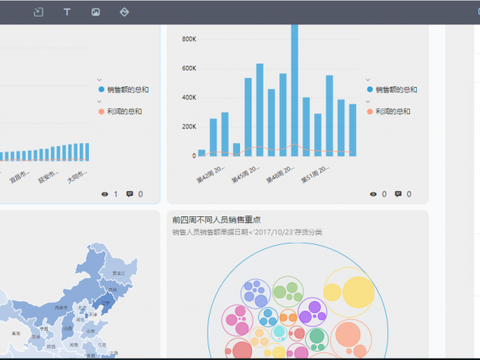
Task: Click the purple bubble group circle
Action: [312, 312]
